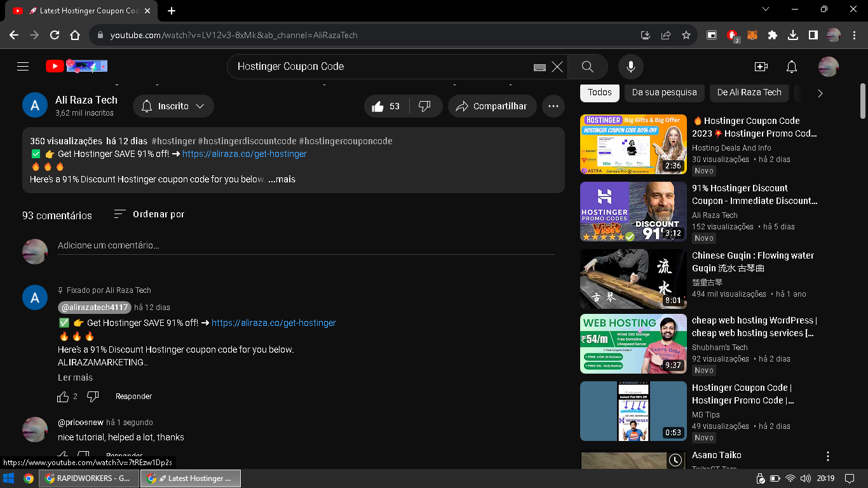This screenshot has height=488, width=868.
Task: Focus the Adicione um comentário field
Action: tap(306, 246)
